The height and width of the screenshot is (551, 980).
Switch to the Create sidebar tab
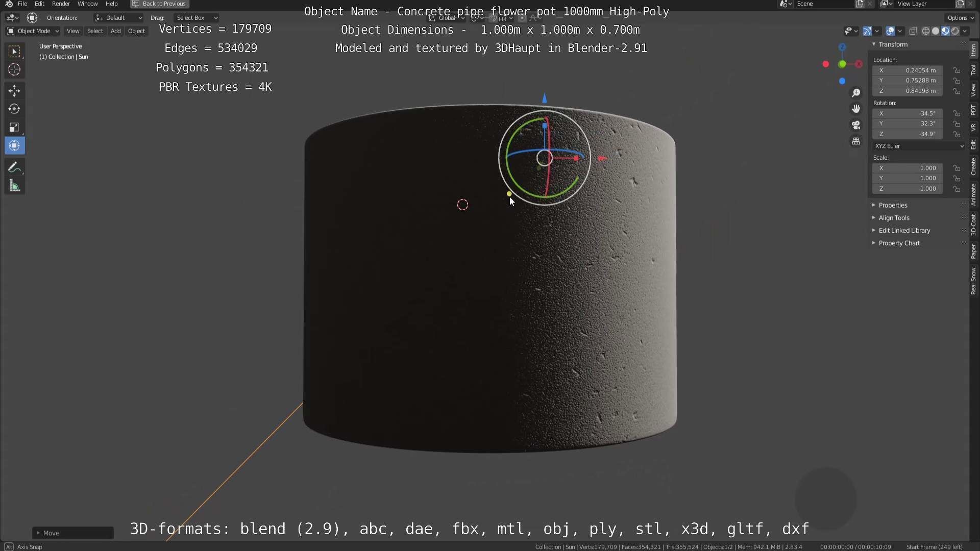coord(974,166)
